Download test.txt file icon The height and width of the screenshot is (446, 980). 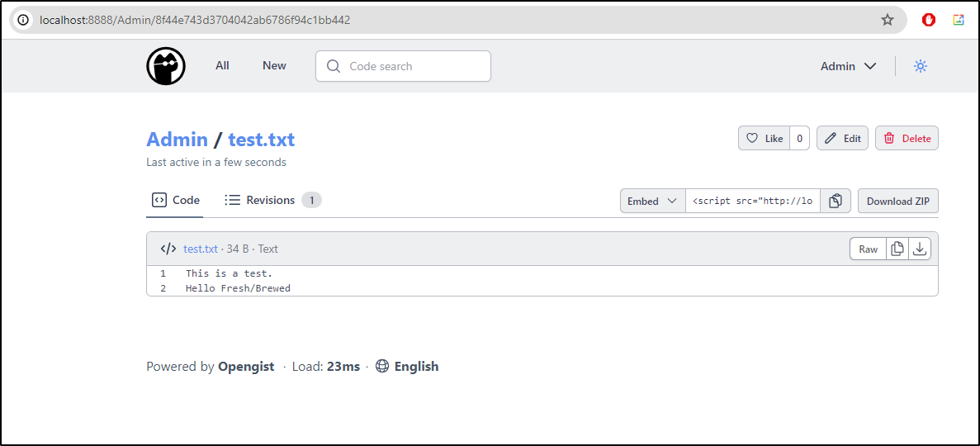click(x=920, y=249)
